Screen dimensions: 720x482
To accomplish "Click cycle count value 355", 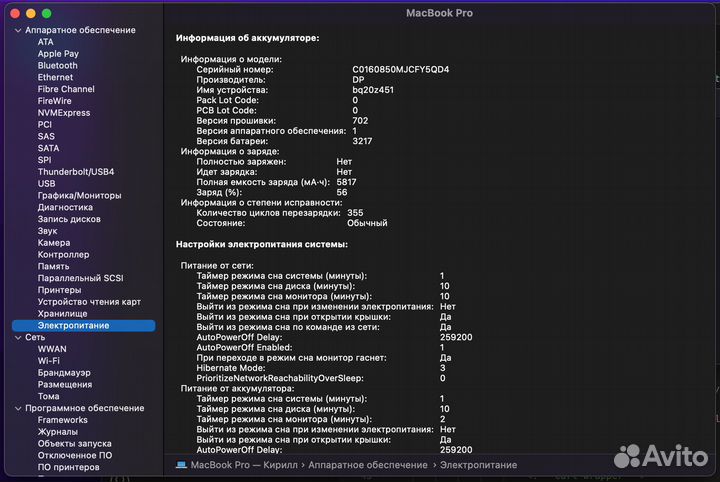I will 355,213.
